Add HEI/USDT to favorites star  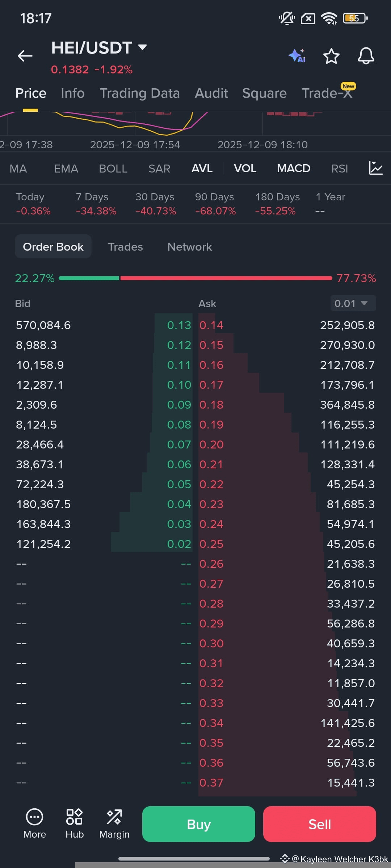[331, 56]
